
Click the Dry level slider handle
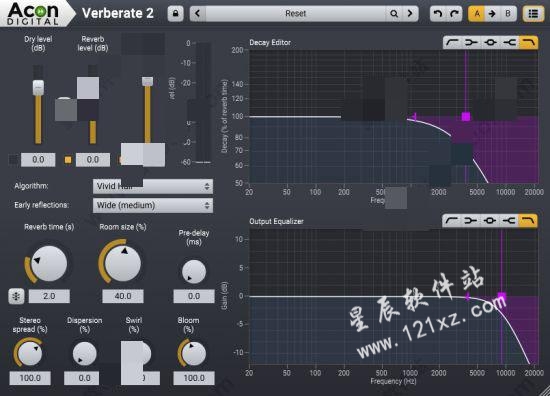38,87
